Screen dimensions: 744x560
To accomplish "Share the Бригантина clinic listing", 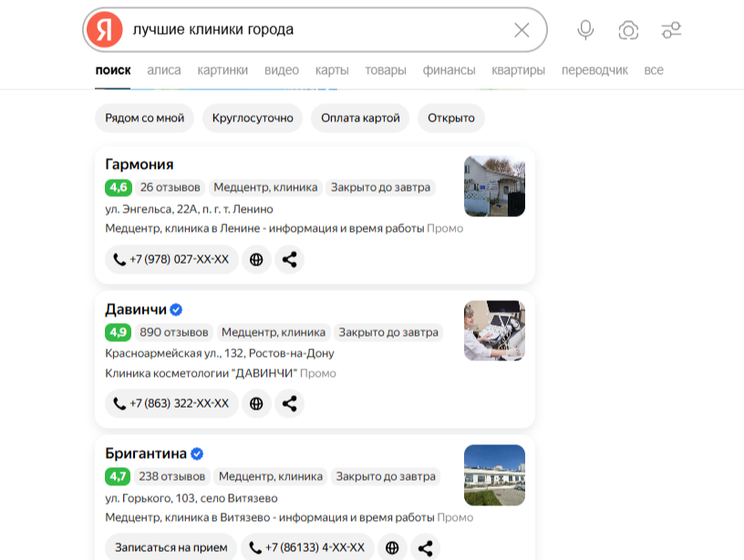I will click(425, 547).
